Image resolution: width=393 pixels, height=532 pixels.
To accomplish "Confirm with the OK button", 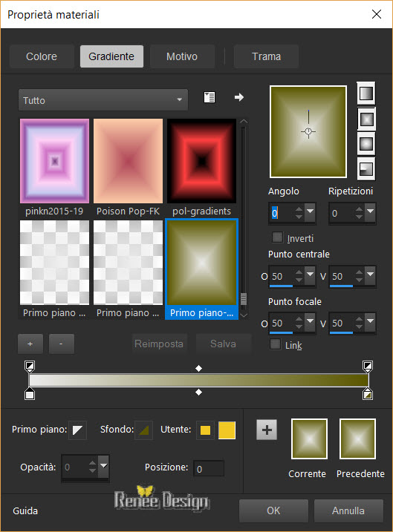I will (x=274, y=510).
